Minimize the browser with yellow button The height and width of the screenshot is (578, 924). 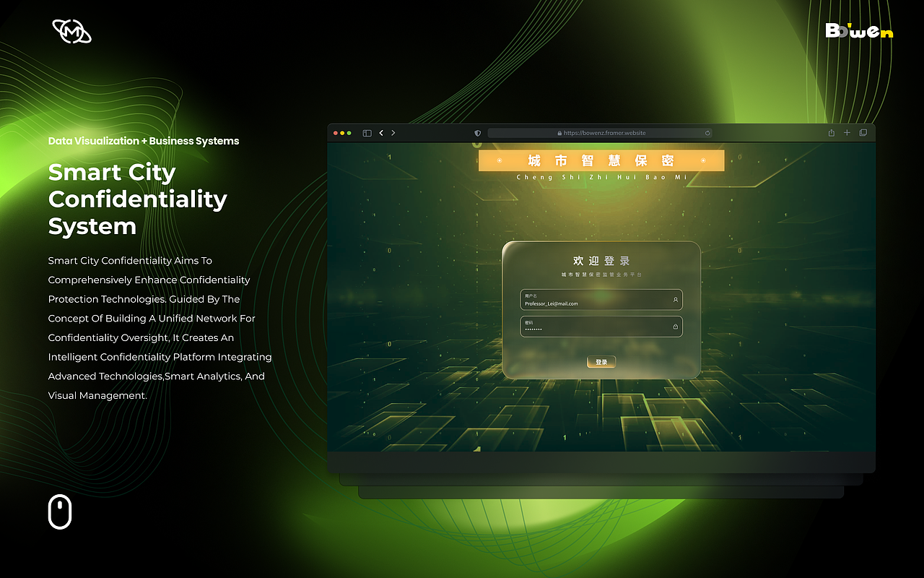[x=343, y=133]
